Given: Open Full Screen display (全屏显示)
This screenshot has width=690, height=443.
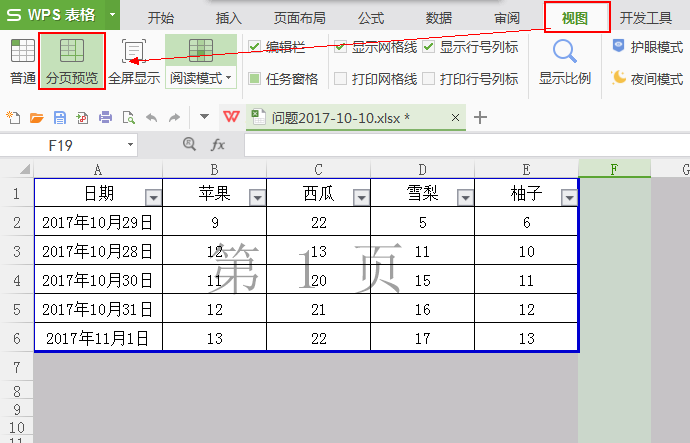Looking at the screenshot, I should tap(134, 61).
